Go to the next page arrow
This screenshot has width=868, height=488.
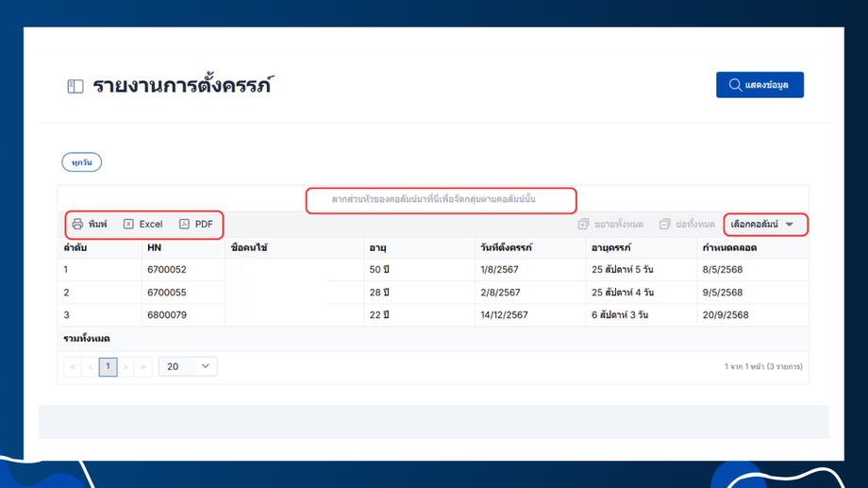[x=125, y=366]
